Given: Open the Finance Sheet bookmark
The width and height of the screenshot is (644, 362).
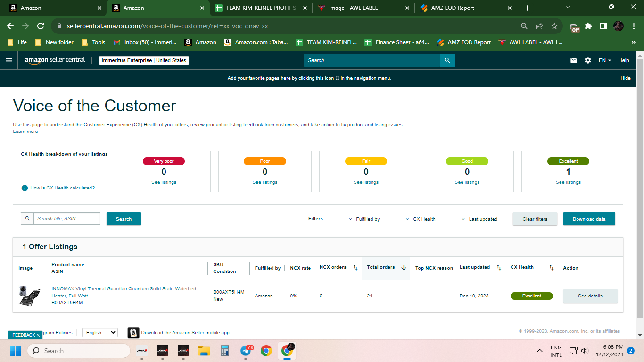Looking at the screenshot, I should pyautogui.click(x=396, y=42).
